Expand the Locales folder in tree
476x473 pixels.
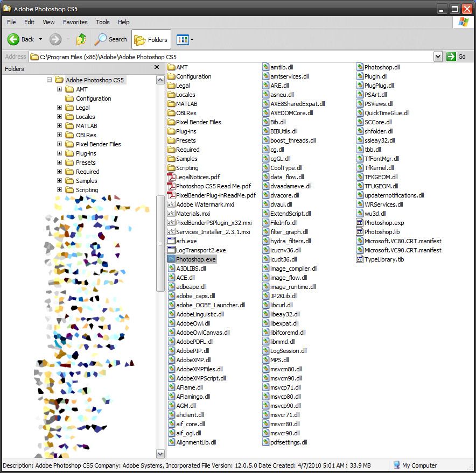[x=59, y=117]
